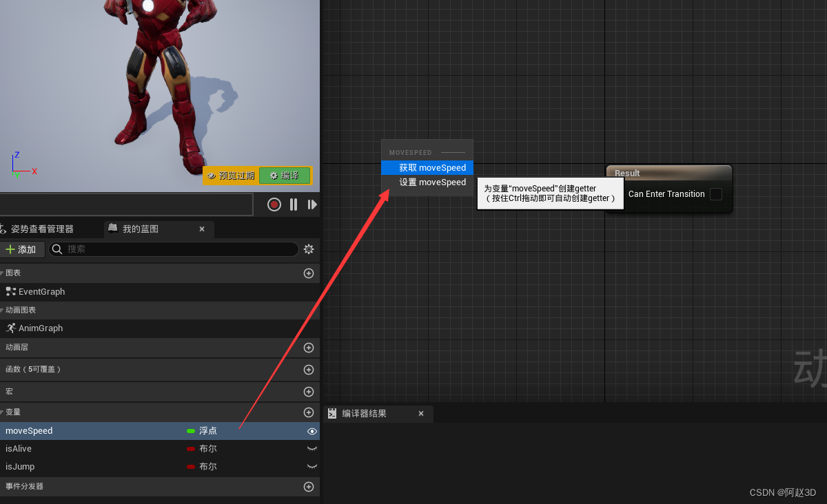The height and width of the screenshot is (504, 827).
Task: Add a new variable in 变量 section
Action: click(309, 412)
